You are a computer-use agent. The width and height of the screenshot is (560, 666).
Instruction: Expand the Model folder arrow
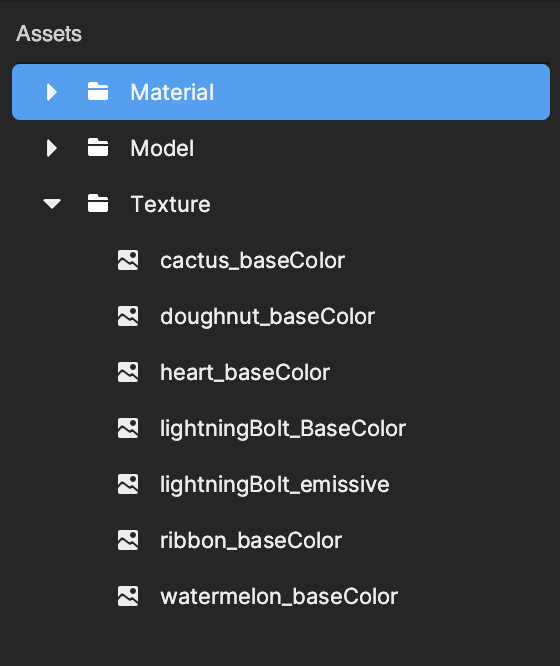[x=52, y=148]
